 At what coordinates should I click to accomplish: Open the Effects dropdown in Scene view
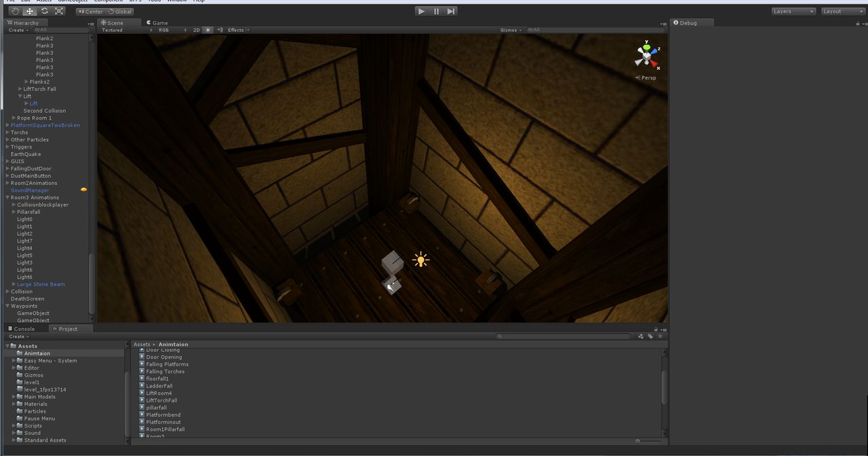tap(238, 30)
